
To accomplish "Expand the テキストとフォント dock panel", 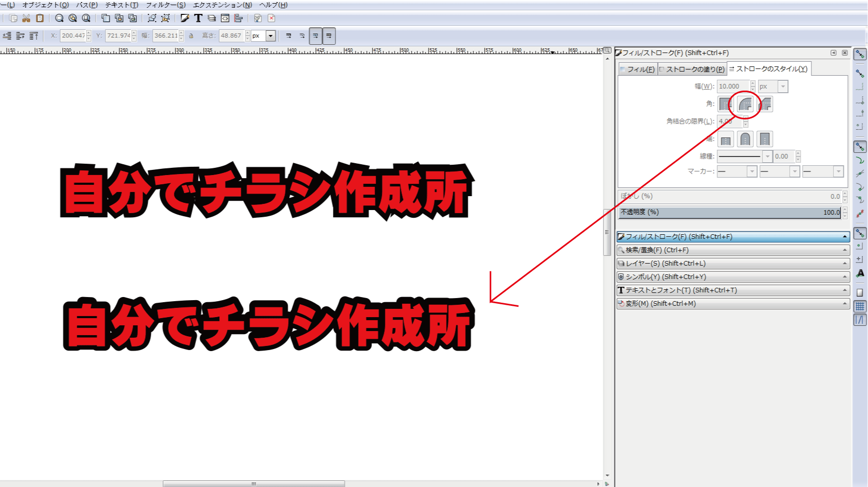I will coord(733,290).
